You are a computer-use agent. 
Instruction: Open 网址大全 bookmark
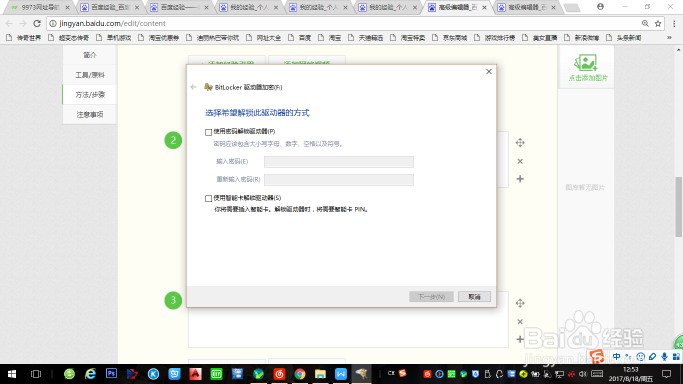[264, 38]
